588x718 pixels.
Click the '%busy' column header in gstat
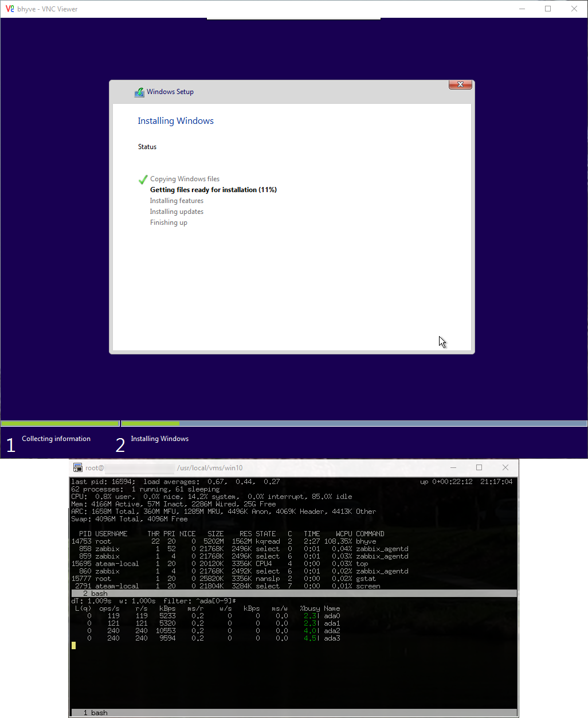point(310,608)
